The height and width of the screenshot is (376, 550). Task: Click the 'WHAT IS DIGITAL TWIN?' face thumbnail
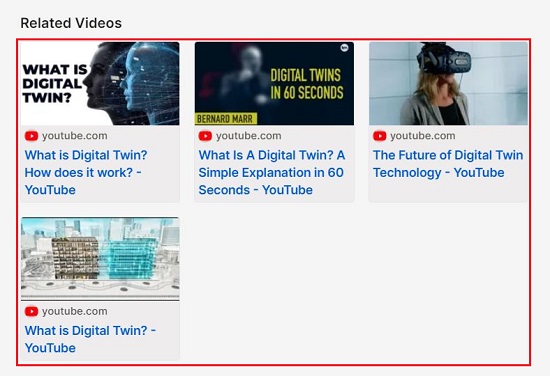(x=100, y=83)
